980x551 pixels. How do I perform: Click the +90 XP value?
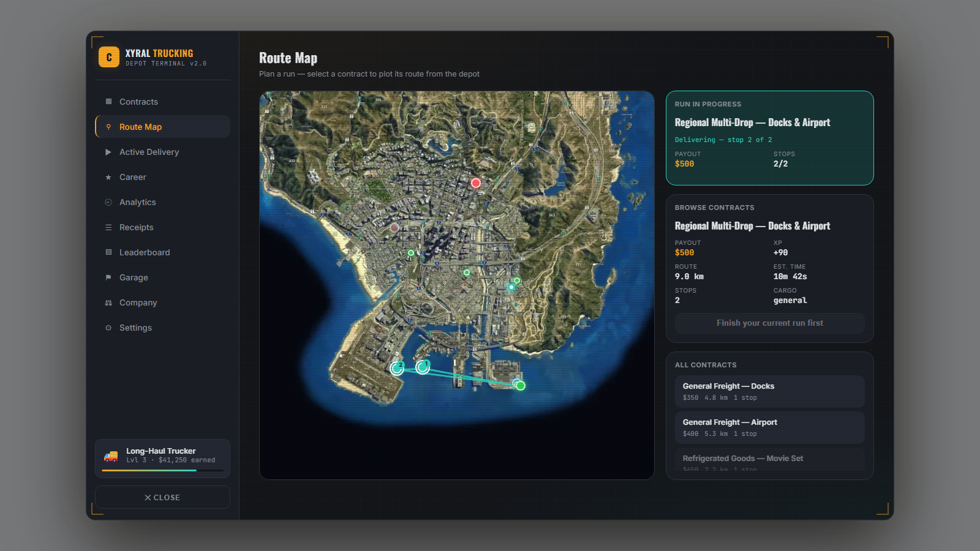coord(780,253)
